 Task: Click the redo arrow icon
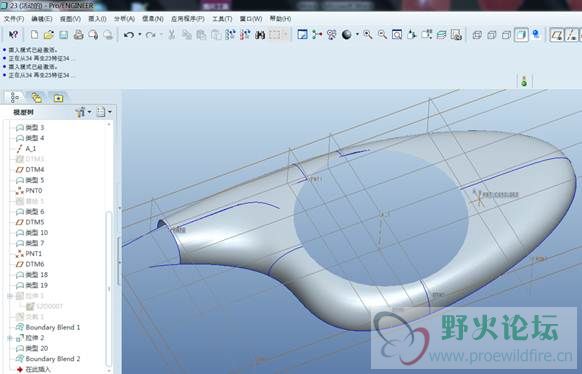[150, 35]
